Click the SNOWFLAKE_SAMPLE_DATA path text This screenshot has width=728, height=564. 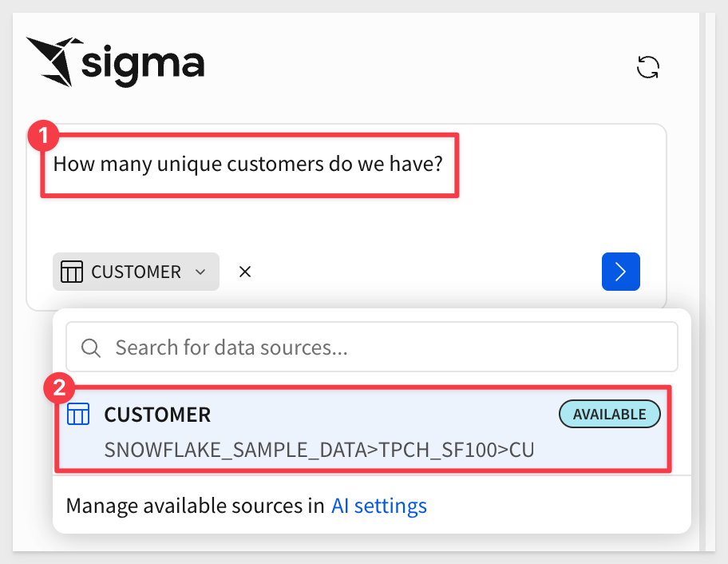coord(319,450)
